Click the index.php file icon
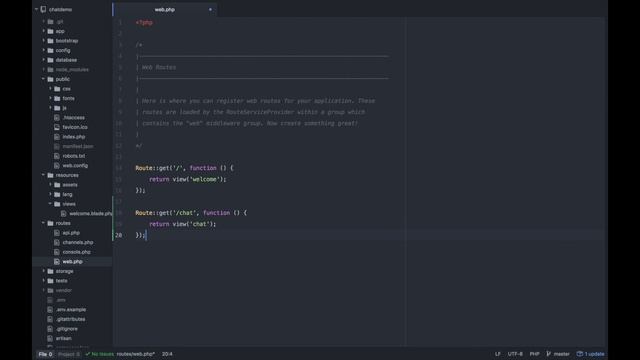Image resolution: width=640 pixels, height=360 pixels. [57, 137]
